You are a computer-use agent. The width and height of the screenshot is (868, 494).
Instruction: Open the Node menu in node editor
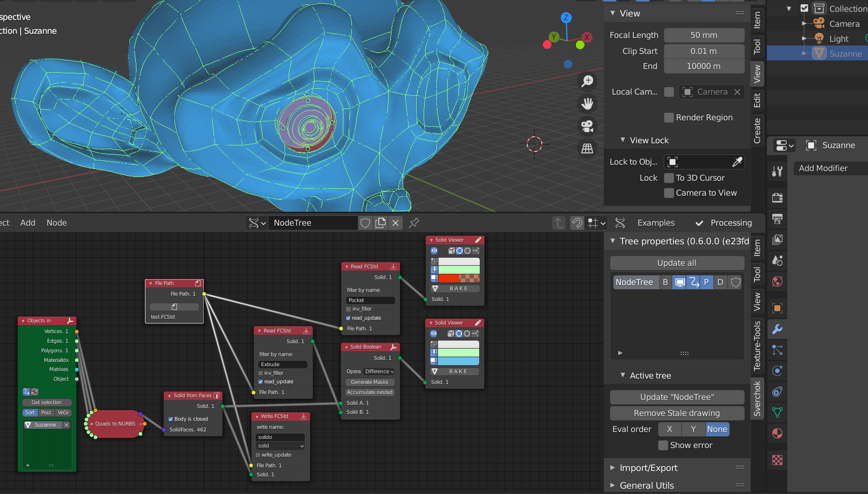[x=57, y=223]
